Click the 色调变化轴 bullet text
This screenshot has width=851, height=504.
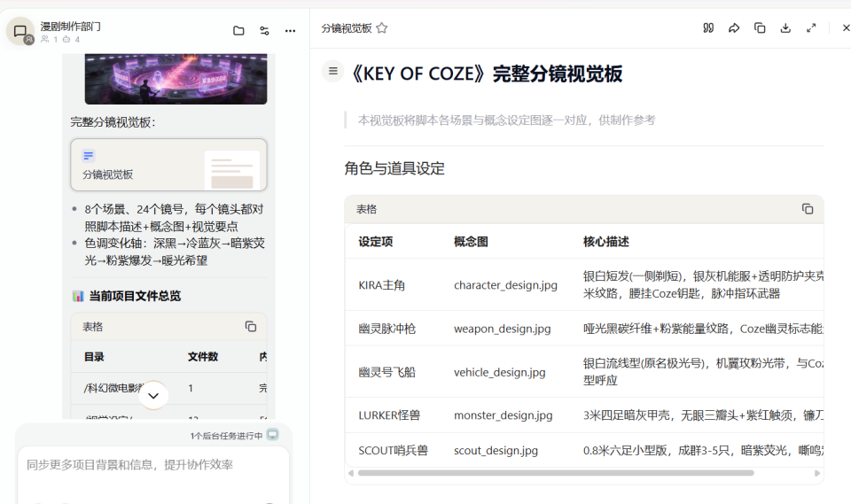pyautogui.click(x=175, y=252)
